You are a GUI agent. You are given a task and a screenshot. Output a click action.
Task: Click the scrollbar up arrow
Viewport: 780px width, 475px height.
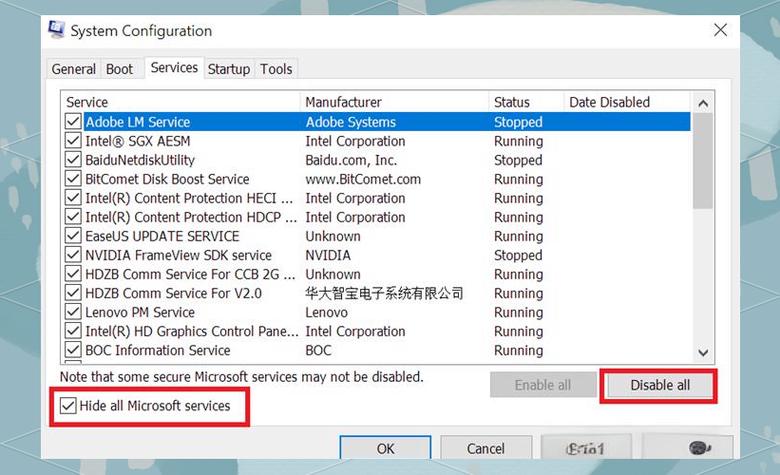click(x=703, y=103)
